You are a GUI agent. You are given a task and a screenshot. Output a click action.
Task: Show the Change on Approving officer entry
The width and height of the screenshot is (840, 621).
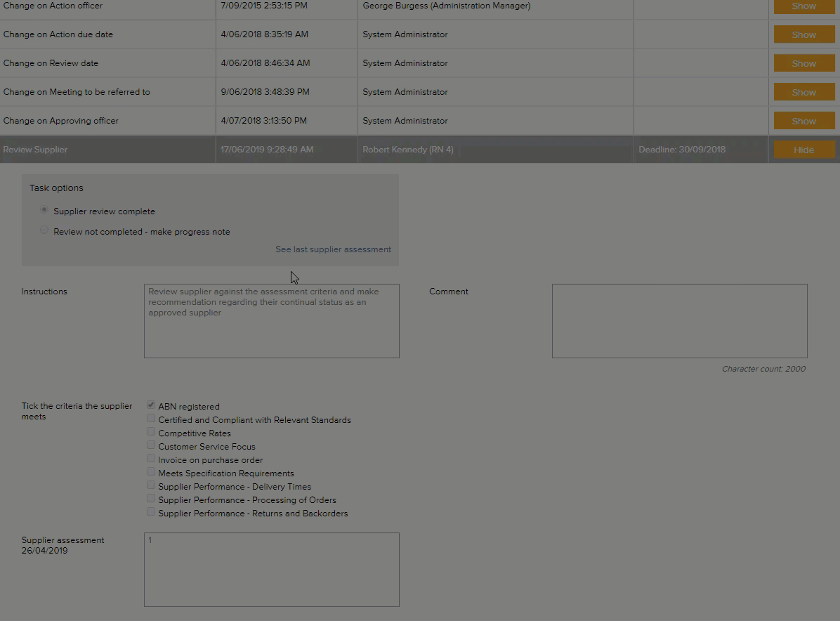pyautogui.click(x=803, y=121)
